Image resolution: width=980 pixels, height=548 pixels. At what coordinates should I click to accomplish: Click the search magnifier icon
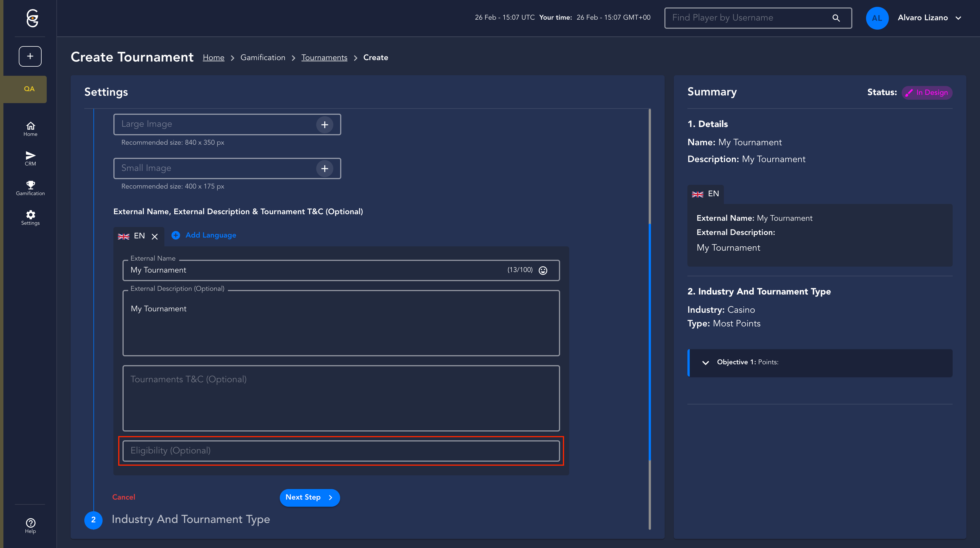[836, 18]
